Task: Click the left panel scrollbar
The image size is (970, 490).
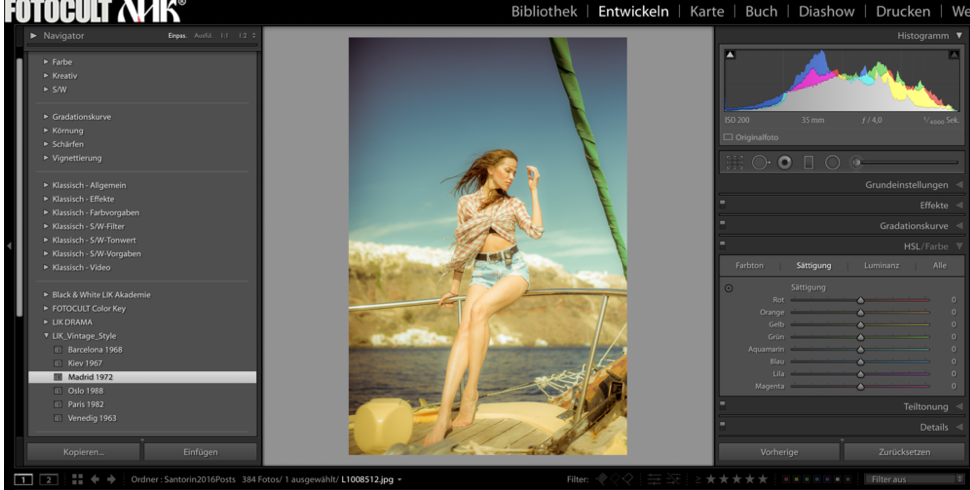Action: 19,186
